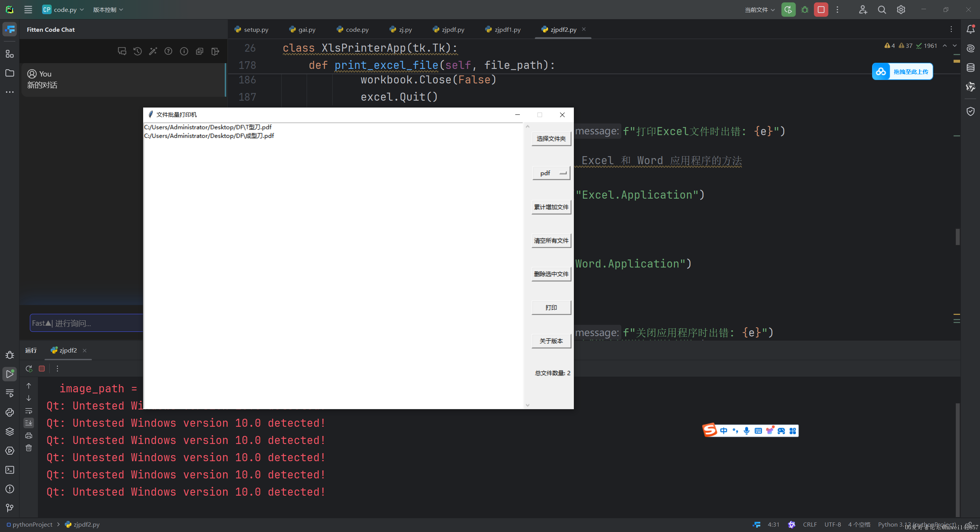Switch to setup.py tab

tap(252, 29)
